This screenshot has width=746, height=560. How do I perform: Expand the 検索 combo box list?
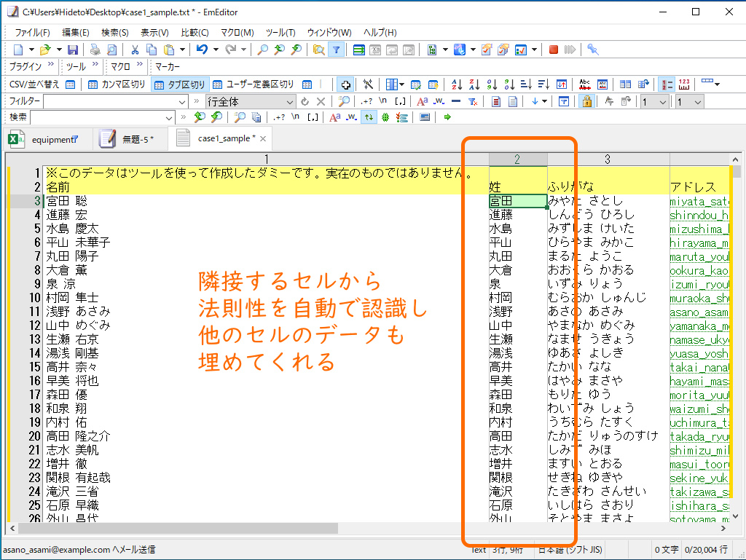pyautogui.click(x=169, y=117)
